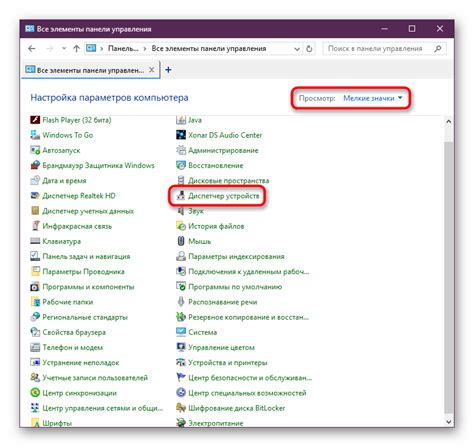Open the recent locations arrow dropdown
The image size is (474, 447).
64,49
